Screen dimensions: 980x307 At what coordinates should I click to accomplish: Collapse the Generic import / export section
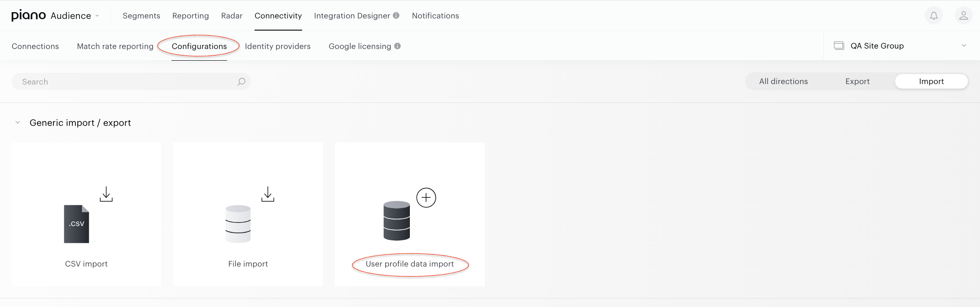18,122
